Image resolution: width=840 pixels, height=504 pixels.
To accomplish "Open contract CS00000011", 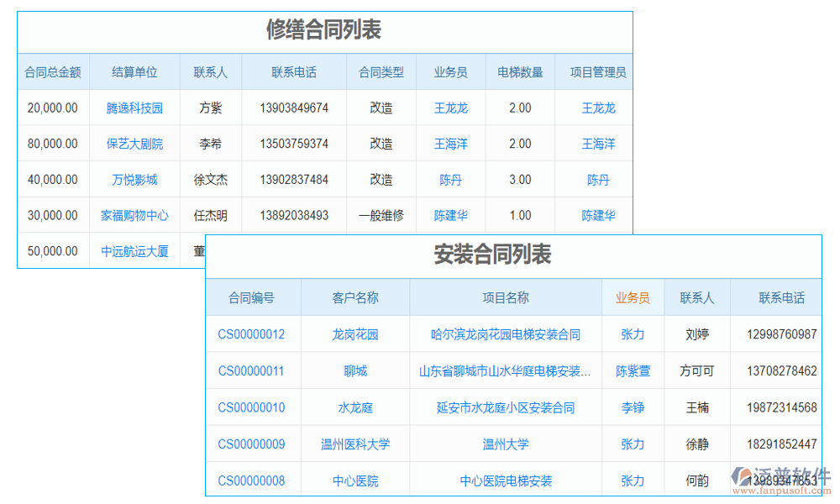I will (253, 370).
